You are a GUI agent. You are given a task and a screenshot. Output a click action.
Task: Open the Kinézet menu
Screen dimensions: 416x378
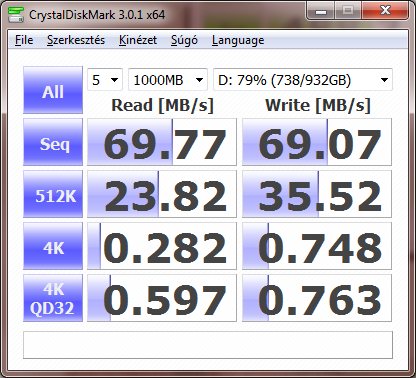(138, 40)
